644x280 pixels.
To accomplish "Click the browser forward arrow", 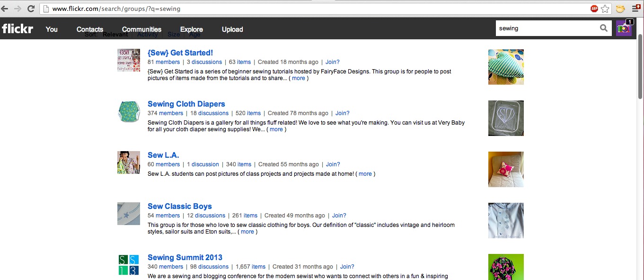I will click(18, 9).
